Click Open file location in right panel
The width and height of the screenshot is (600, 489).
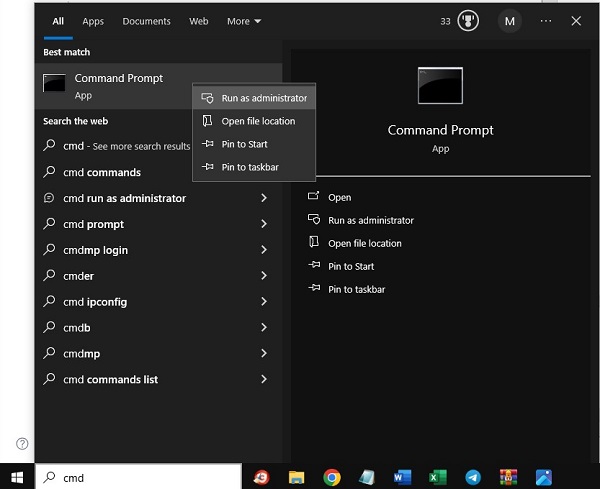pos(364,243)
